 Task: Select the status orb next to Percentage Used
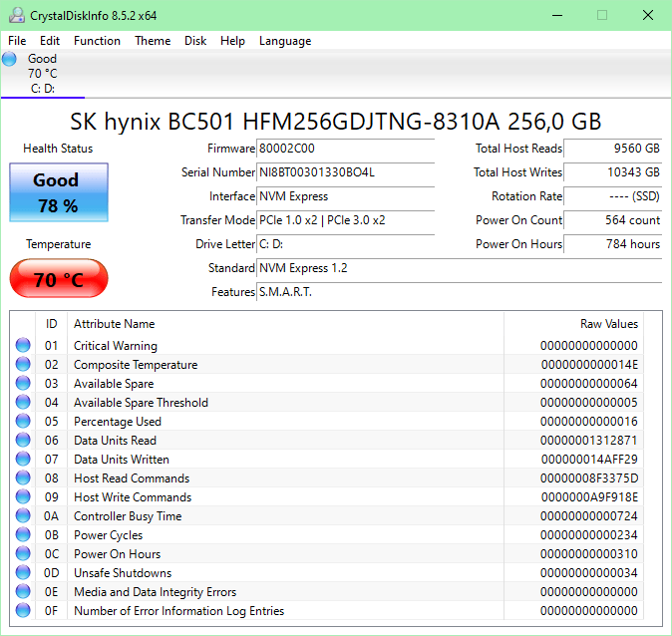coord(23,421)
